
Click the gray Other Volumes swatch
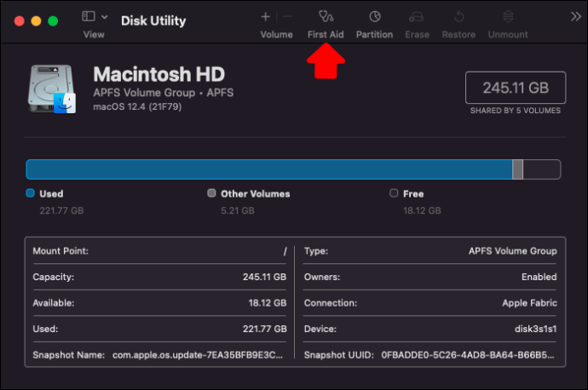tap(211, 193)
